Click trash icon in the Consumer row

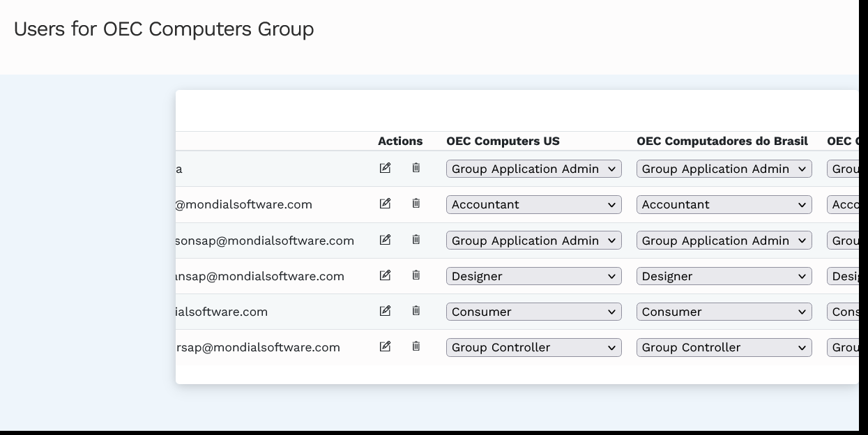(416, 311)
